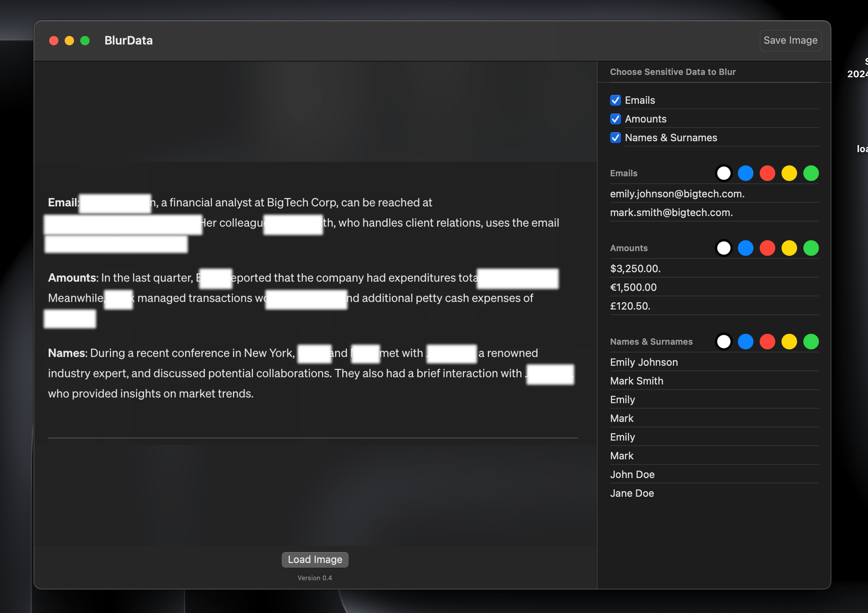Click the mark.smith@bigtech.com entry
The width and height of the screenshot is (868, 613).
tap(671, 213)
